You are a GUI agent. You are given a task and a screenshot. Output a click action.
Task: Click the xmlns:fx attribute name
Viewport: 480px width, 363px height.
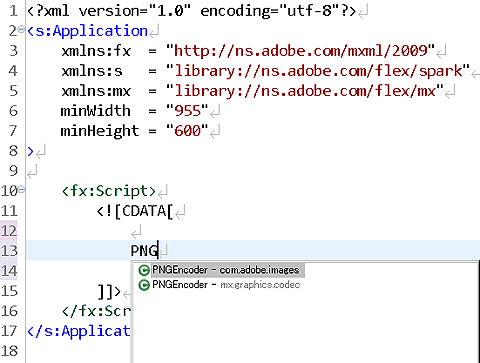pyautogui.click(x=96, y=51)
